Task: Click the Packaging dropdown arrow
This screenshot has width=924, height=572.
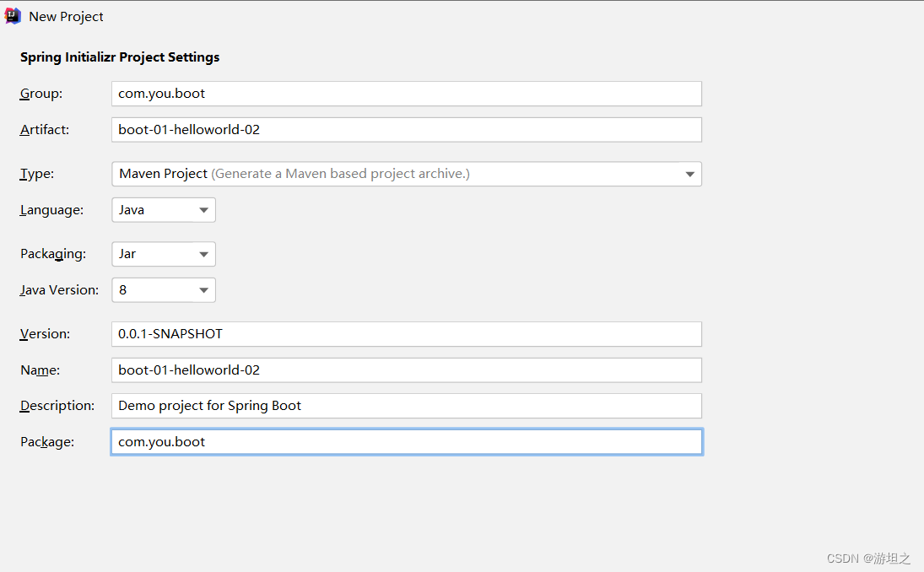Action: click(x=205, y=254)
